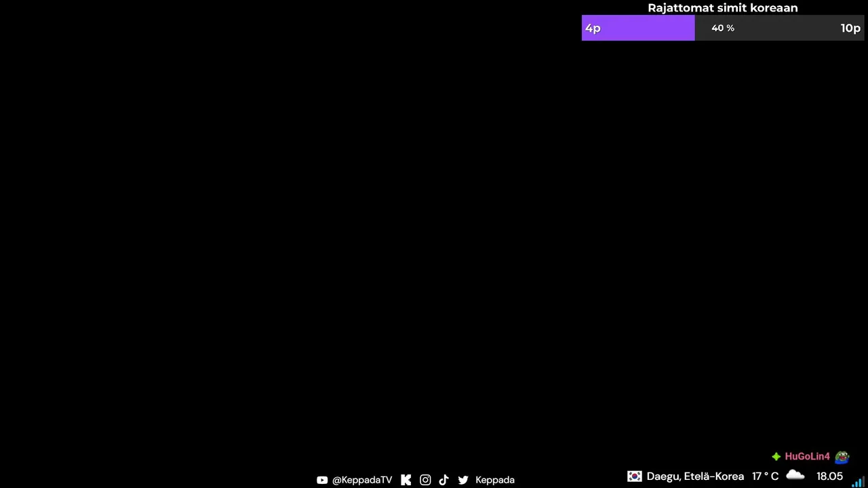Screen dimensions: 868x488
Task: Click the TikTok icon
Action: pyautogui.click(x=443, y=480)
